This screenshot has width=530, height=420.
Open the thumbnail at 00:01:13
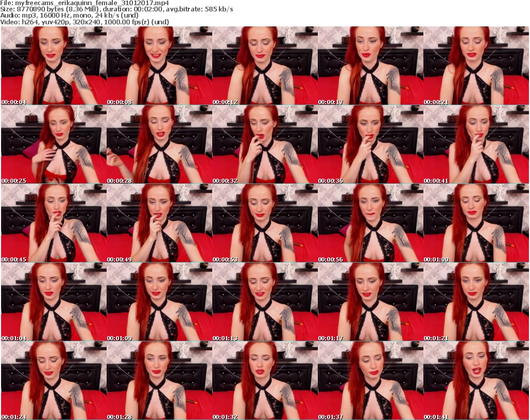coord(264,302)
